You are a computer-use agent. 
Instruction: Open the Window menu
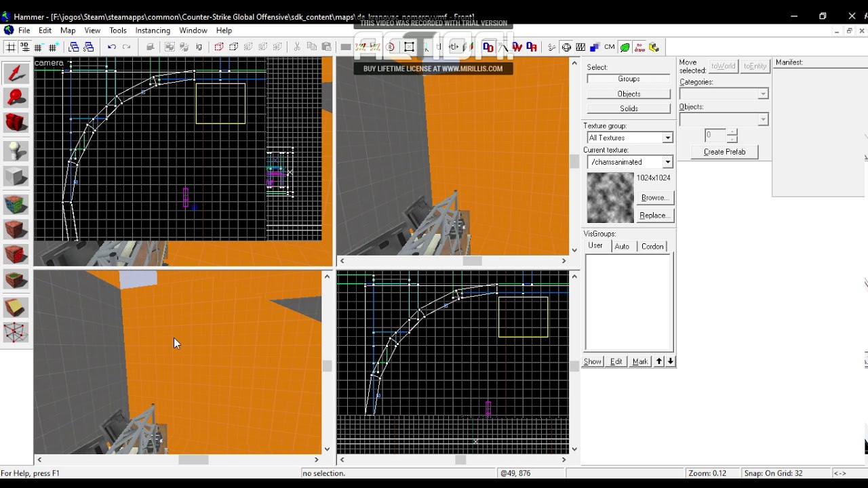click(x=193, y=30)
